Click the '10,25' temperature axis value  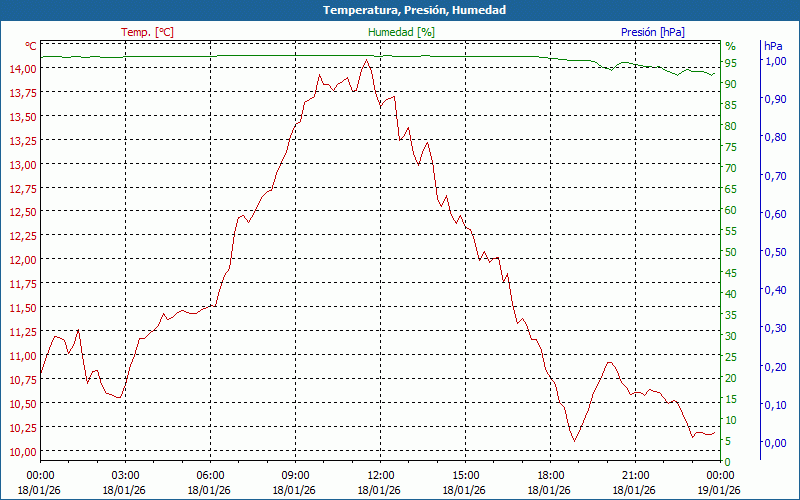[23, 428]
